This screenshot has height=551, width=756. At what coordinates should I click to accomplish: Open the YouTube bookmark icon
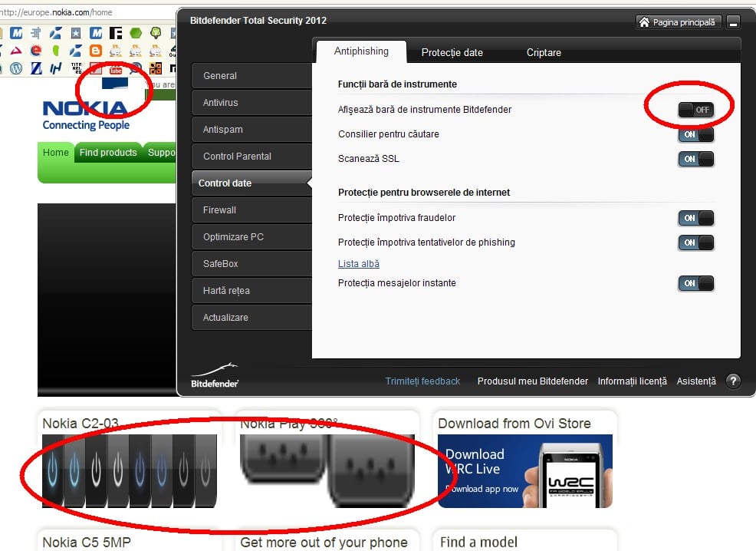click(116, 70)
